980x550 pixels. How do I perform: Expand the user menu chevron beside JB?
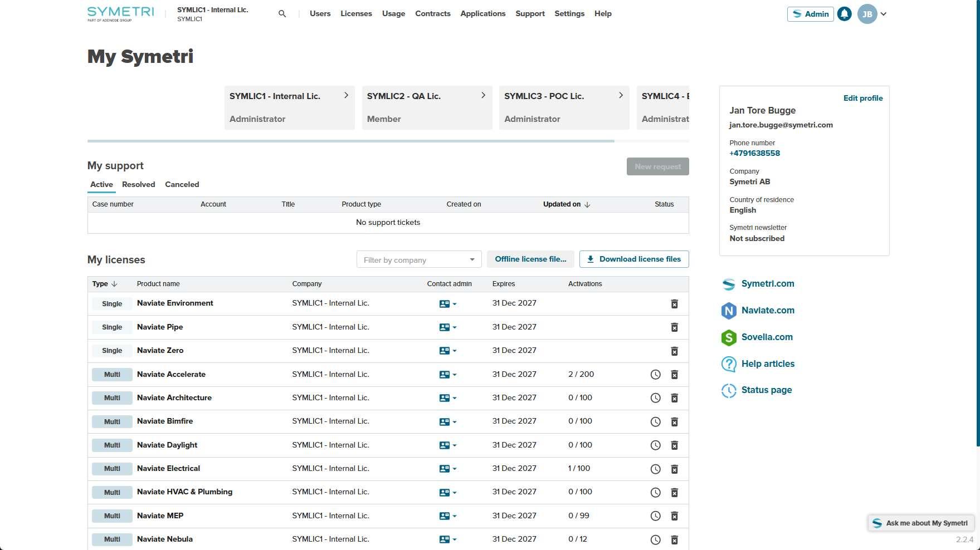(x=884, y=14)
